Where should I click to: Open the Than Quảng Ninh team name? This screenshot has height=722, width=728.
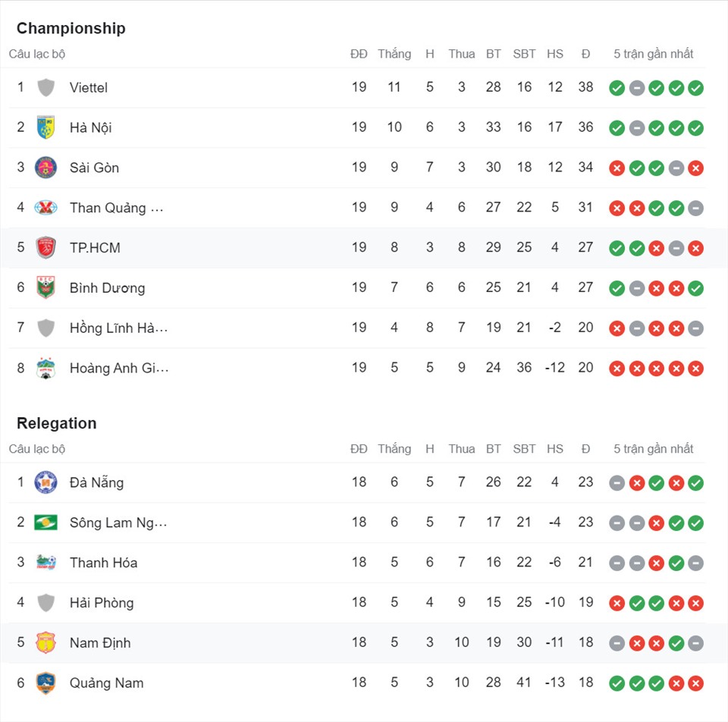[x=116, y=208]
